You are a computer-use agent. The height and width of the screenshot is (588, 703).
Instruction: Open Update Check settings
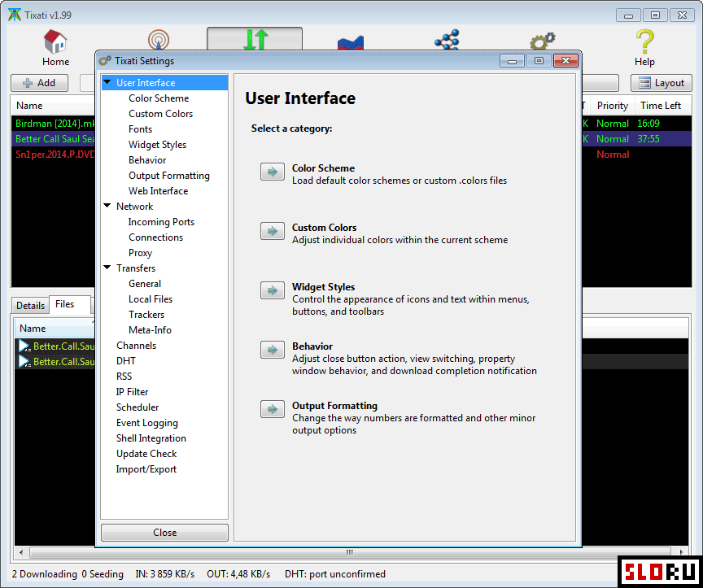[x=146, y=454]
